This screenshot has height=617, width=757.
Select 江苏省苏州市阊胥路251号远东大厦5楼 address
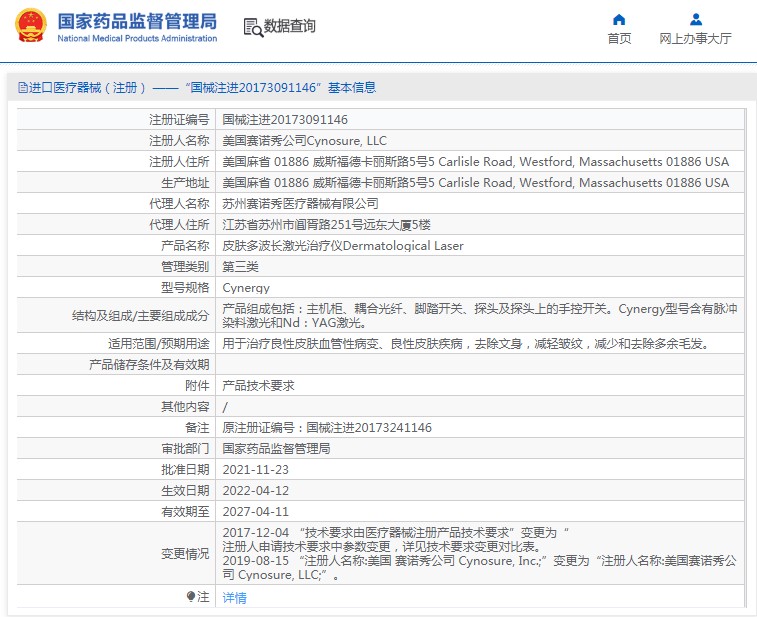(326, 224)
